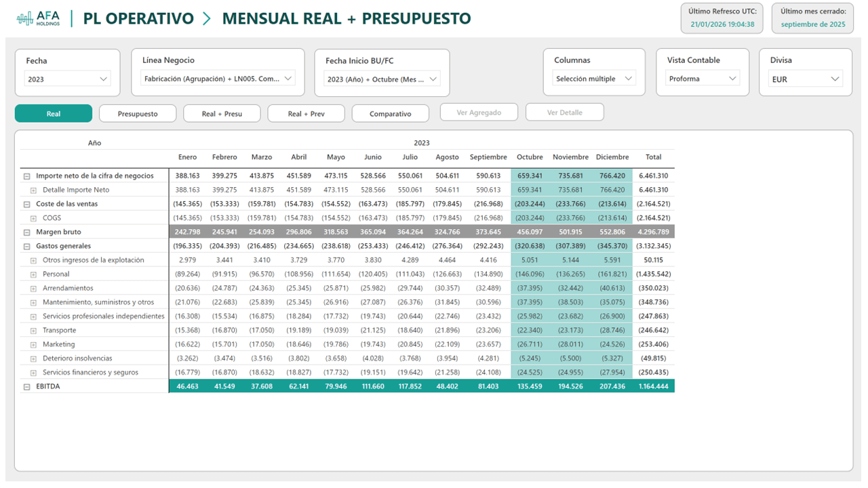Open the Línea Negocio dropdown
This screenshot has height=488, width=868.
pos(218,79)
